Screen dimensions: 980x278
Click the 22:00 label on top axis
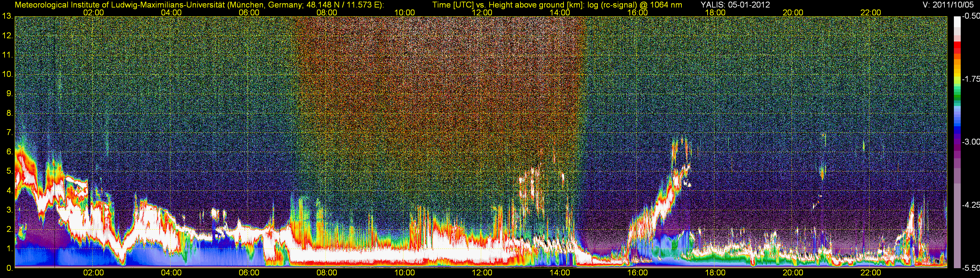[x=871, y=12]
